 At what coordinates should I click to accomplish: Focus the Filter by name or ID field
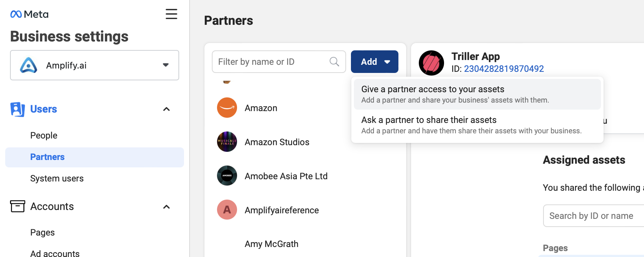(279, 61)
